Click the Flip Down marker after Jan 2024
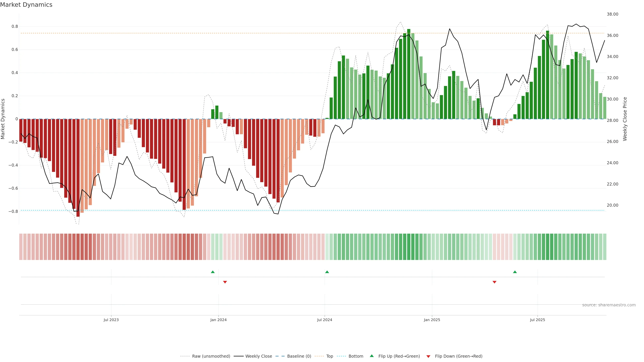The image size is (644, 362). [x=225, y=282]
